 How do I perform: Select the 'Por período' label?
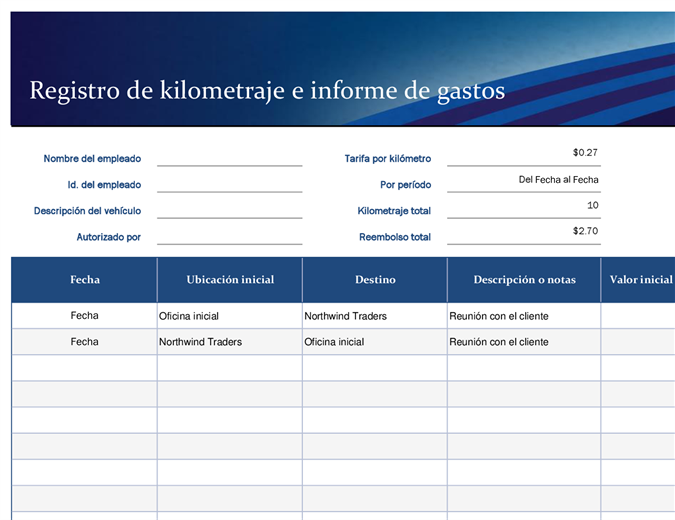(405, 185)
